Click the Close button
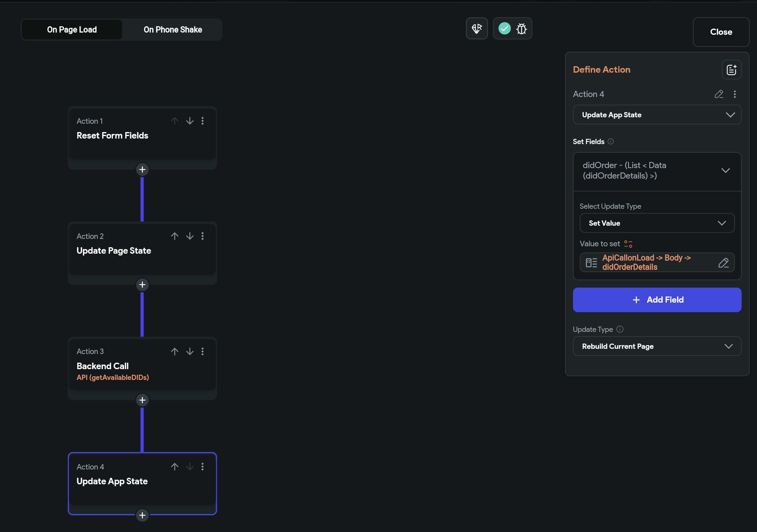The width and height of the screenshot is (757, 532). [x=721, y=32]
